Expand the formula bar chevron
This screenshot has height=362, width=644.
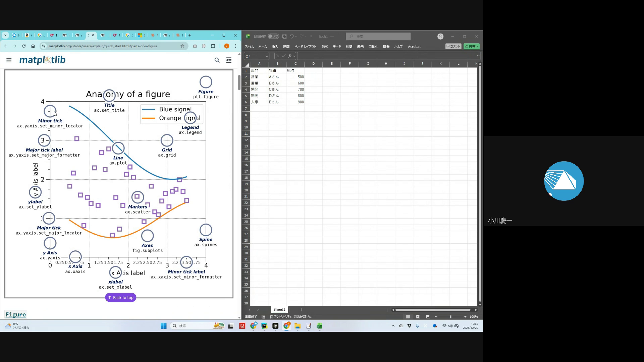click(478, 56)
